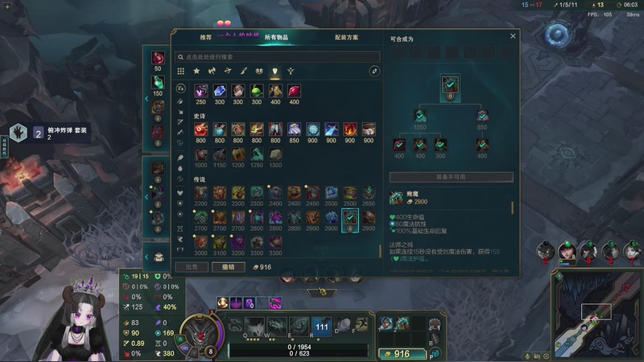Open the 配装方案 item sets tab
This screenshot has height=362, width=644.
346,37
